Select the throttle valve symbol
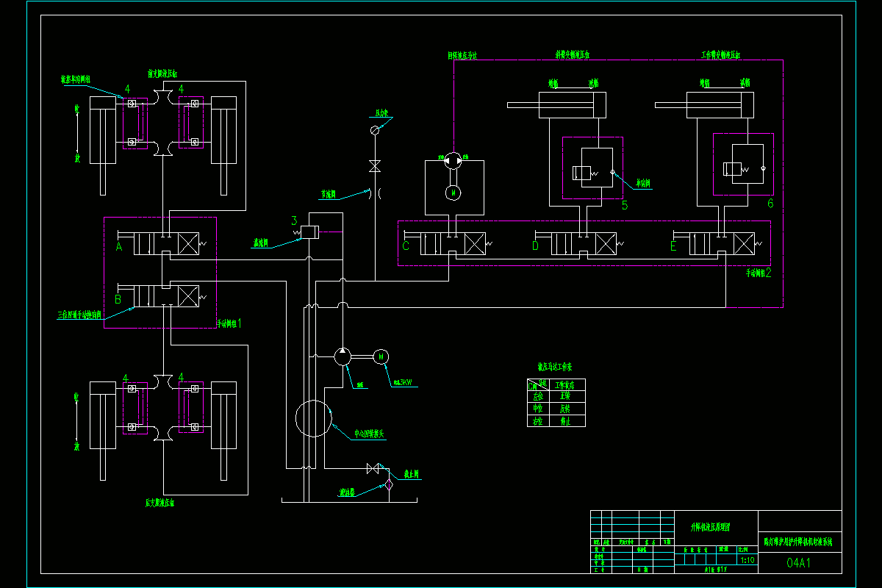Viewport: 882px width, 588px height. pyautogui.click(x=375, y=194)
